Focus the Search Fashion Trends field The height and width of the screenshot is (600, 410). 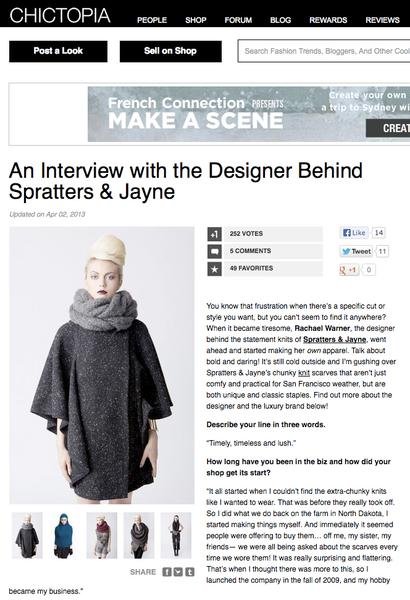point(324,51)
